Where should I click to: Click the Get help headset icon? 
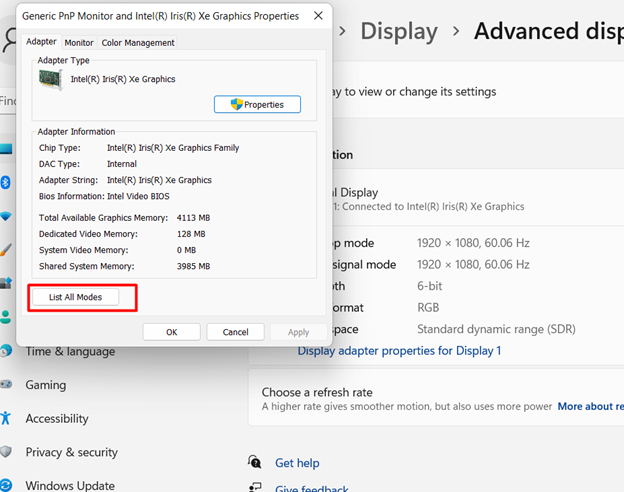pos(255,462)
